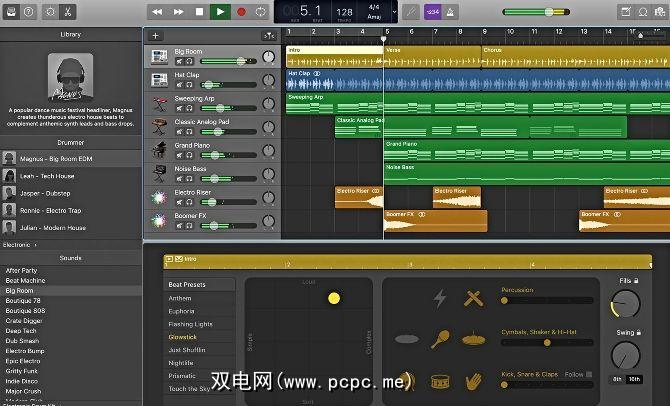This screenshot has height=406, width=670.
Task: Enable the Follow checkbox
Action: pyautogui.click(x=589, y=374)
